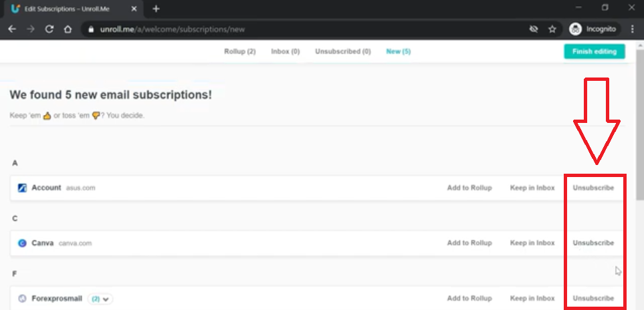The image size is (644, 310).
Task: Keep asus.com Account in Inbox
Action: tap(532, 188)
